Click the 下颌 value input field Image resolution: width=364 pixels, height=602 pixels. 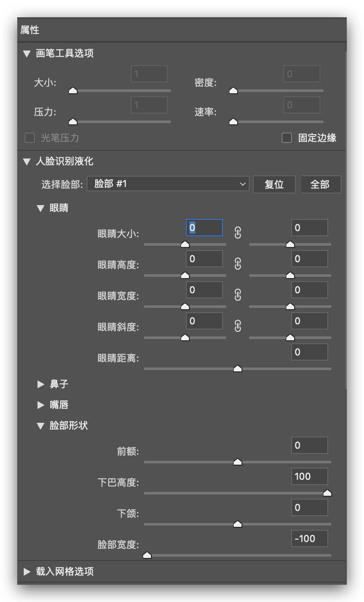coord(309,508)
